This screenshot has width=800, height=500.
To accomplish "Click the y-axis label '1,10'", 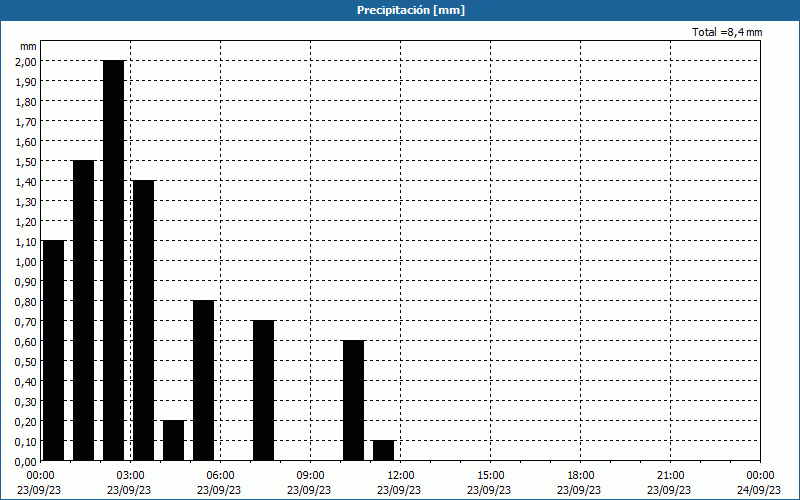I will click(x=28, y=241).
